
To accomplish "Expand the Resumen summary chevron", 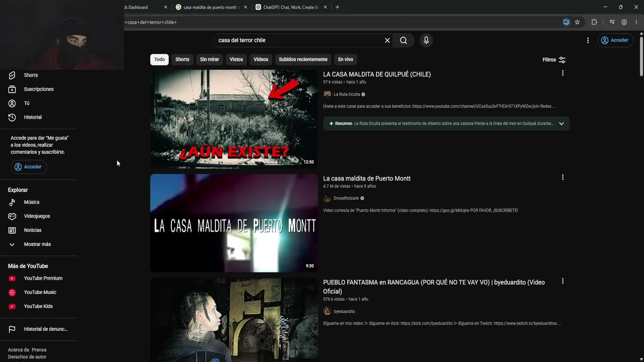I will pos(561,124).
